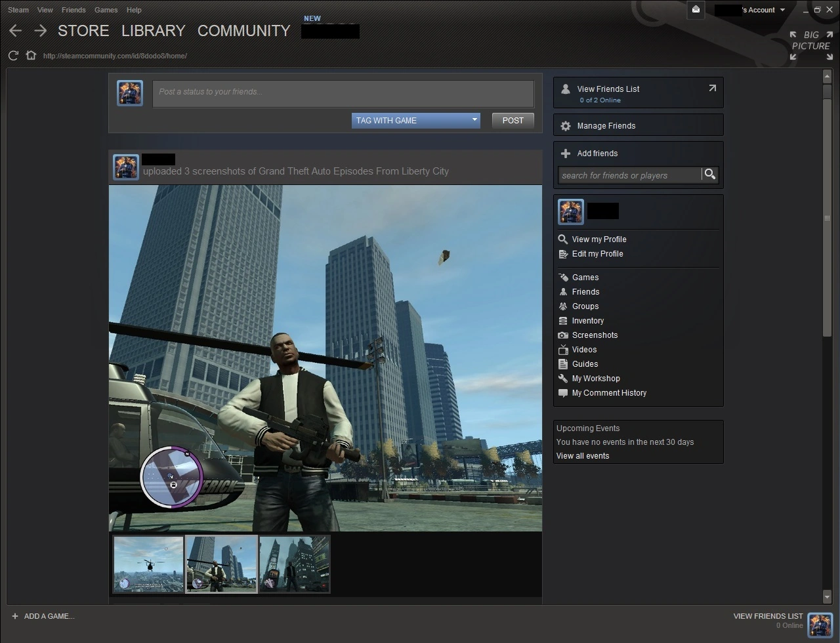
Task: Open the Edit my Profile link
Action: [x=598, y=254]
